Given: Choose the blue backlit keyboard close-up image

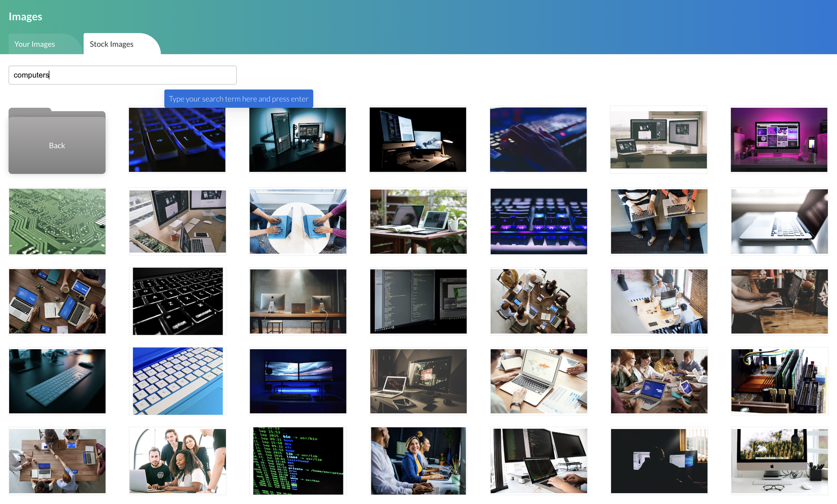Looking at the screenshot, I should point(177,140).
